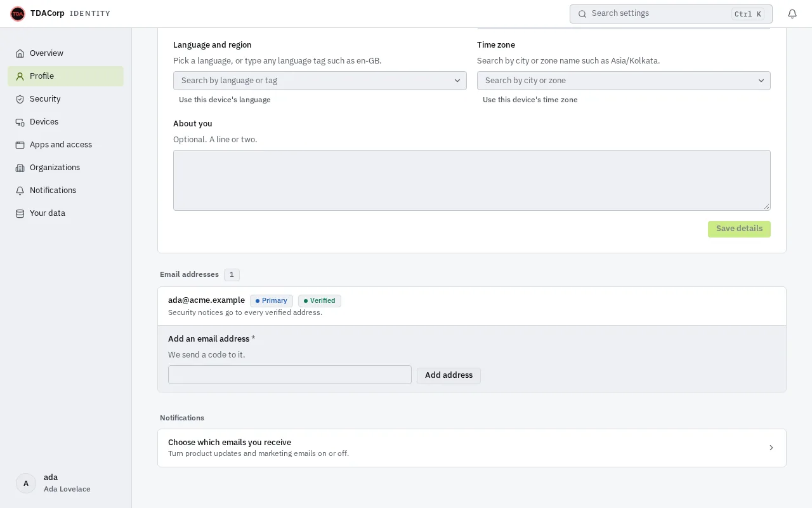Focus the Search settings box

click(x=671, y=14)
